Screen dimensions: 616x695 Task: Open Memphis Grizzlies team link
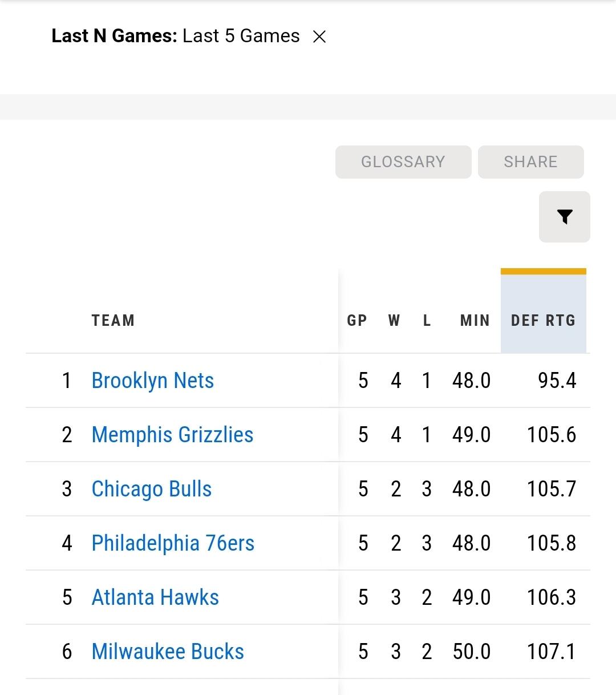pyautogui.click(x=172, y=435)
